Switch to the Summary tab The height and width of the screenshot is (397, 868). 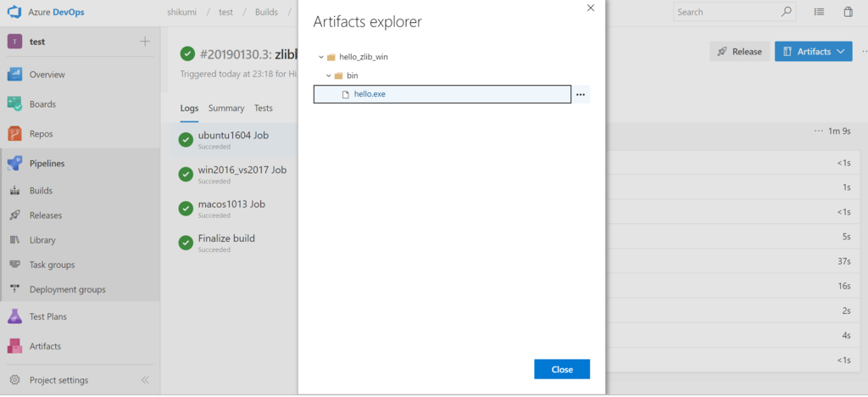coord(226,109)
